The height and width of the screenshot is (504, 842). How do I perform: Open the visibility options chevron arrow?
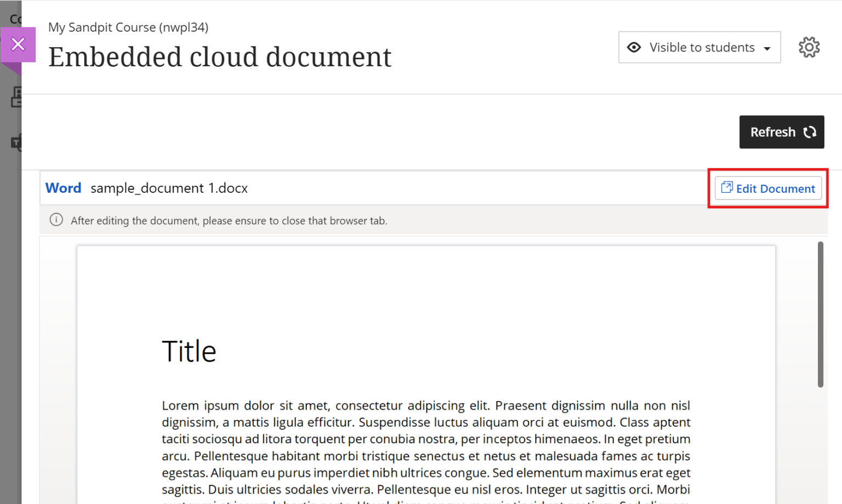[x=766, y=48]
